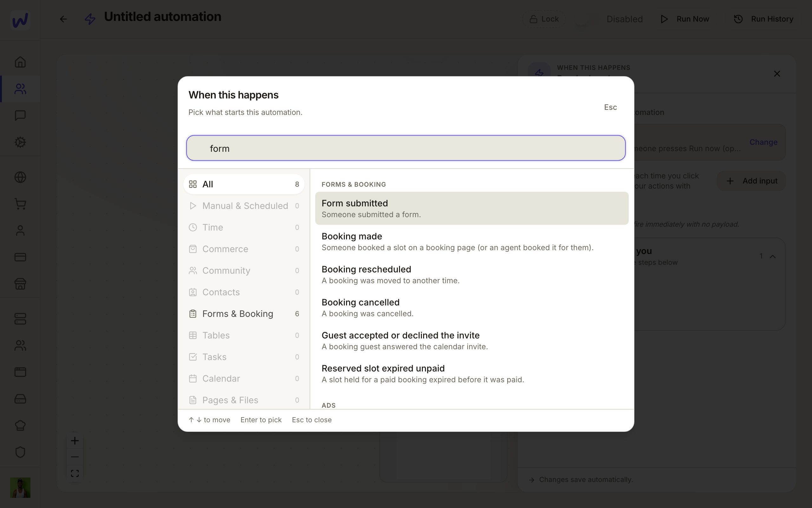Focus the trigger search field containing form
Viewport: 812px width, 508px height.
[x=406, y=148]
